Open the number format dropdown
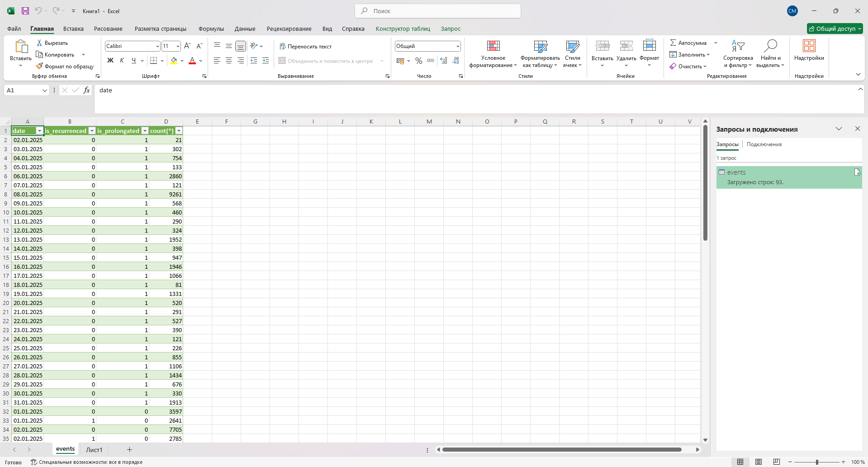The image size is (868, 467). point(458,46)
